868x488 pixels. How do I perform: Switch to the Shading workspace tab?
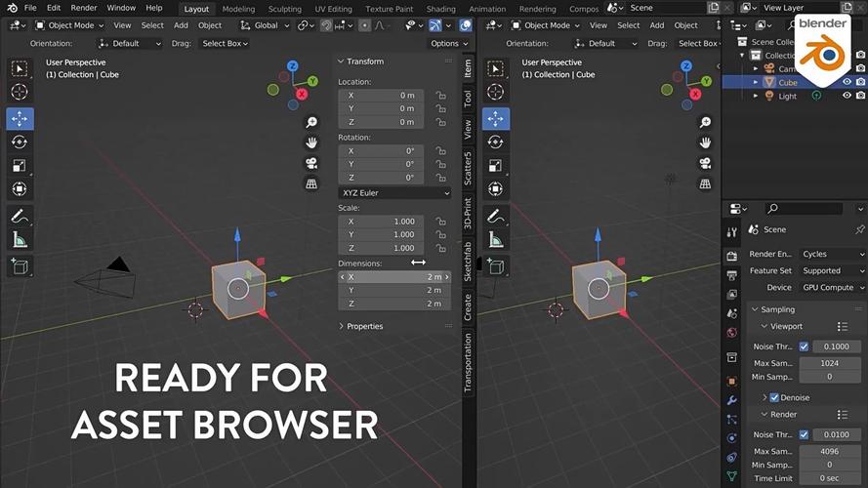pyautogui.click(x=440, y=9)
